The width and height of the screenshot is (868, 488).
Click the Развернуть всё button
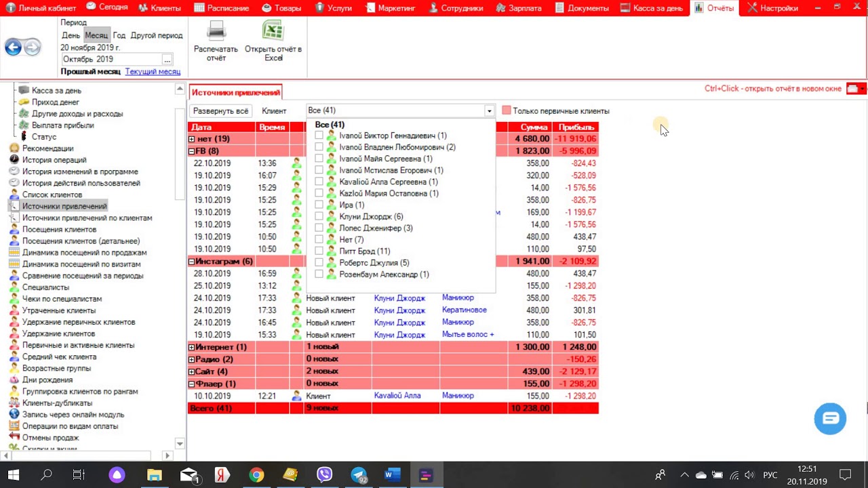coord(220,110)
